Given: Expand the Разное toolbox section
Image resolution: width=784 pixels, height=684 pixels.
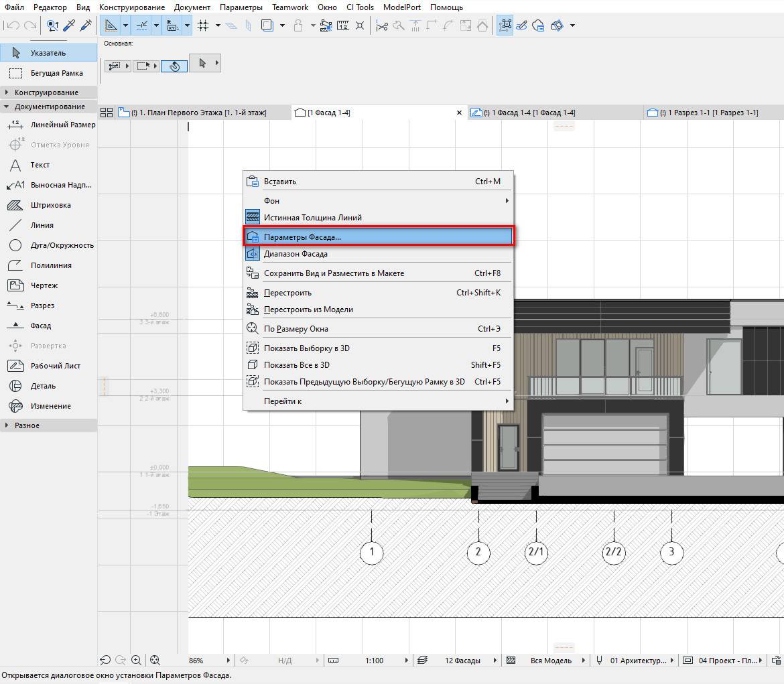Looking at the screenshot, I should click(x=27, y=425).
